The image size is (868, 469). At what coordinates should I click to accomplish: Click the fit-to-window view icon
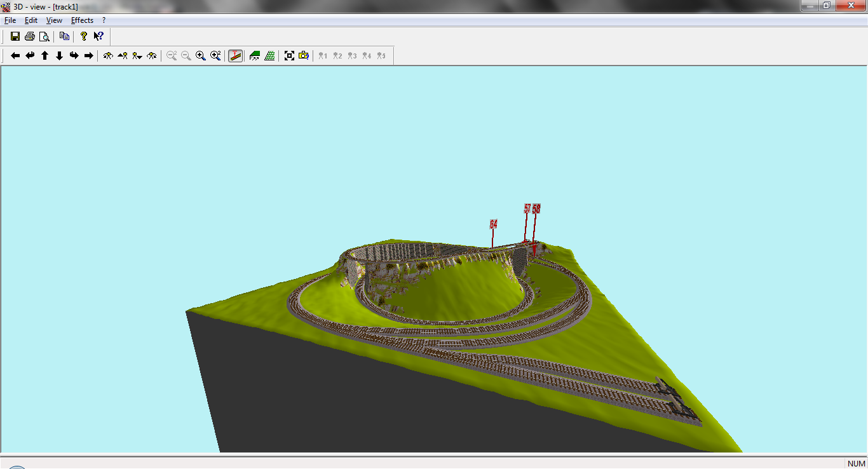[x=289, y=56]
